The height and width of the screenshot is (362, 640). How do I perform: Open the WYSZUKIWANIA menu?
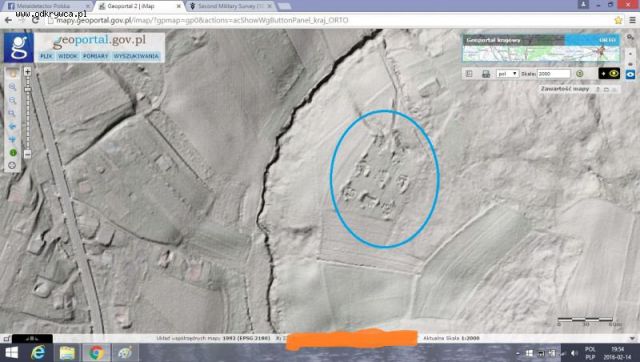[136, 56]
